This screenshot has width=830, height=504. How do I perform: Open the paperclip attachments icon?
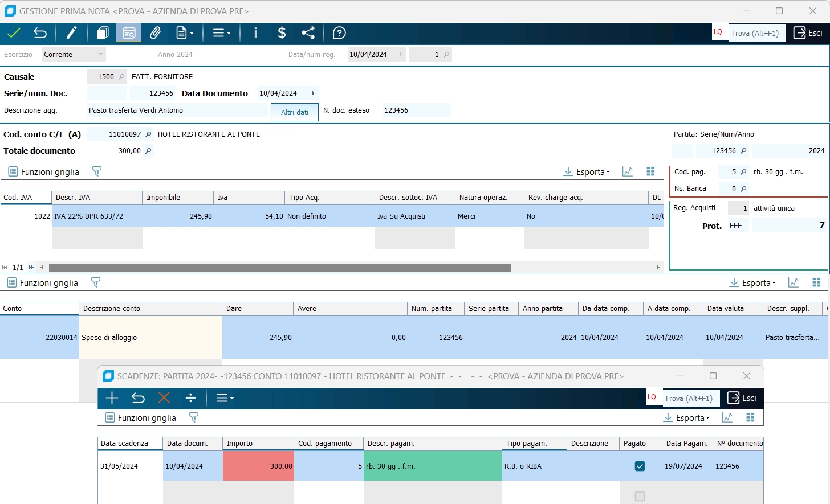tap(155, 33)
